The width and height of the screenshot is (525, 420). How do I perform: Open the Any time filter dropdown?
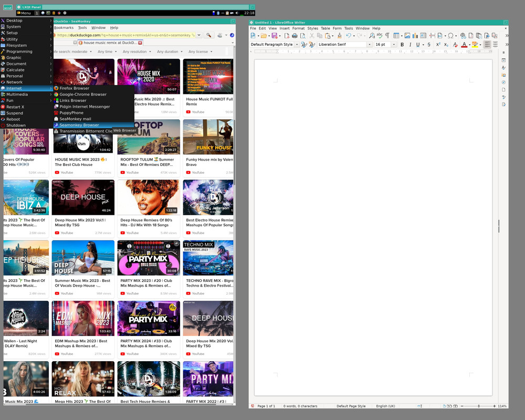click(107, 51)
